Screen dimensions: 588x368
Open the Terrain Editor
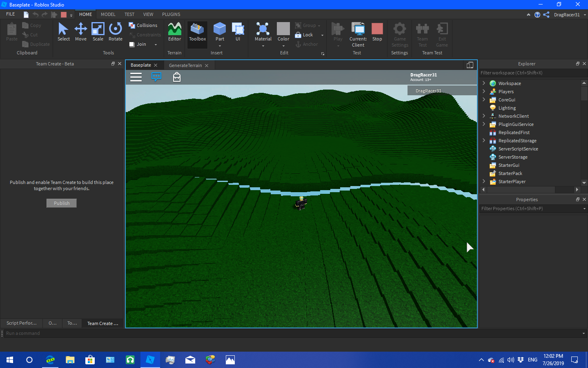pos(174,32)
